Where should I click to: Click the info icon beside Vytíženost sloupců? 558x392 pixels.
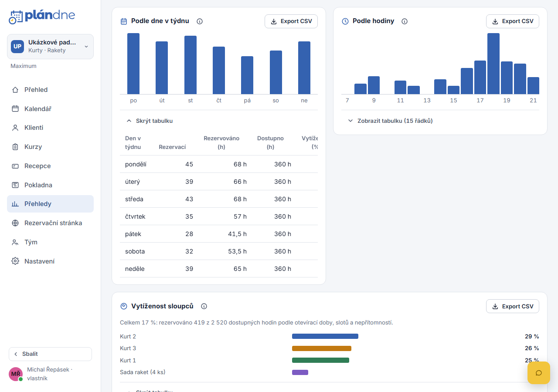tap(204, 306)
